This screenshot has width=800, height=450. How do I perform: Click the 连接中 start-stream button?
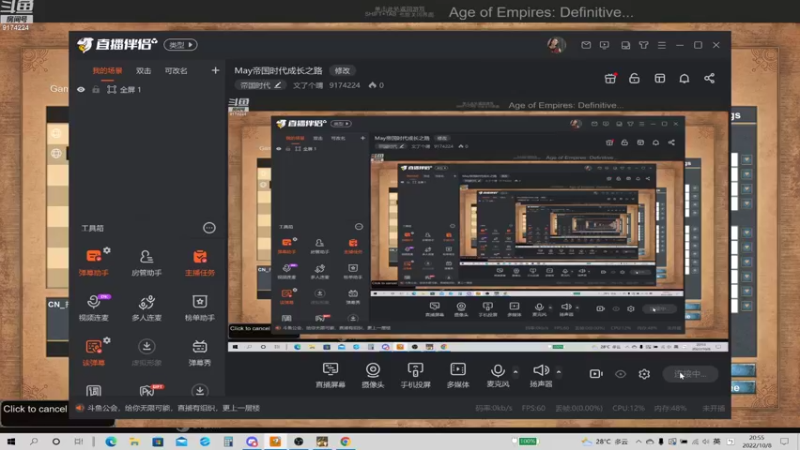[x=690, y=374]
